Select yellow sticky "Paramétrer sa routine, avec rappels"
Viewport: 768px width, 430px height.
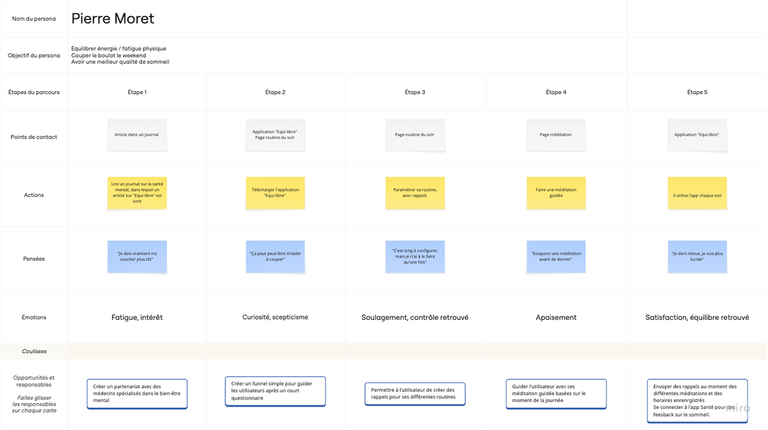click(x=415, y=193)
